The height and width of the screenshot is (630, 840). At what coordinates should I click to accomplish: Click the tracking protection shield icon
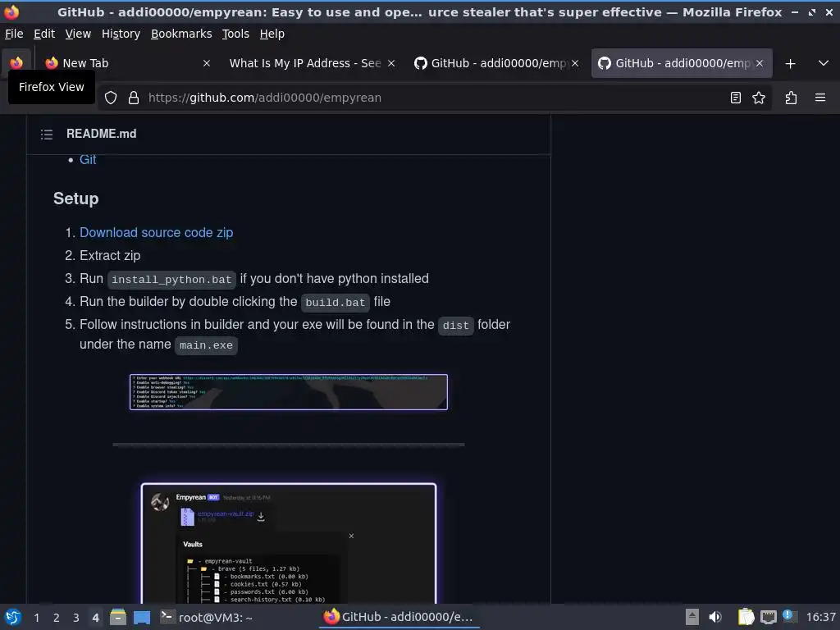pos(111,98)
